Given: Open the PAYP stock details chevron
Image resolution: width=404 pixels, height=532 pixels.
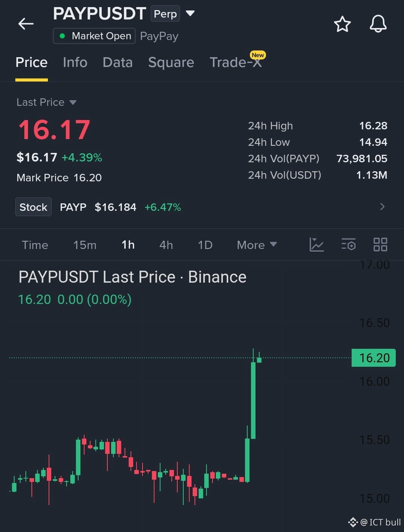Looking at the screenshot, I should (x=382, y=207).
